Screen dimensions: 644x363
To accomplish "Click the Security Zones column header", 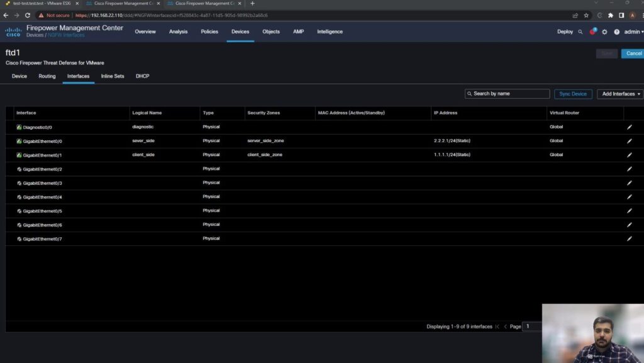I will (264, 113).
